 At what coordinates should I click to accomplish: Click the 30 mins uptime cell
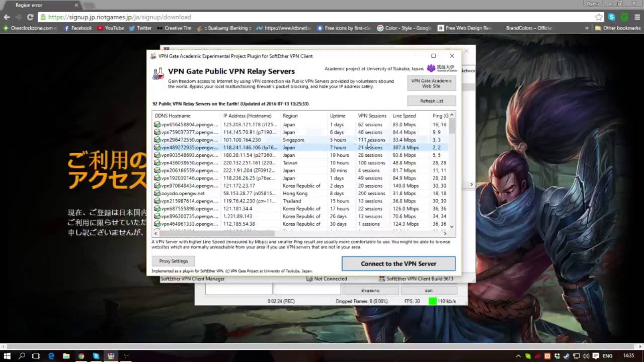[338, 170]
